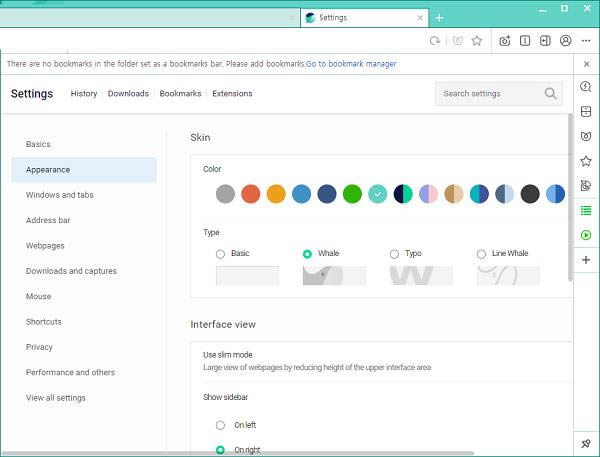
Task: Open the Privacy settings section
Action: point(40,347)
